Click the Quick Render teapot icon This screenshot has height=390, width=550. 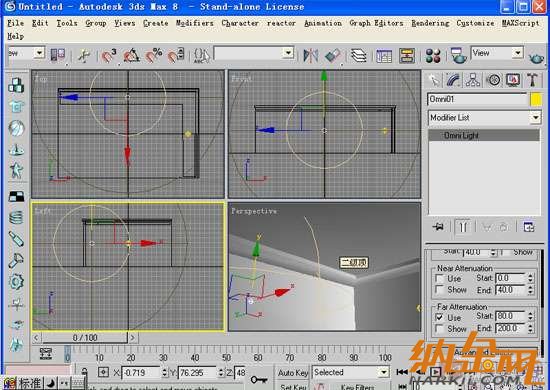point(536,58)
